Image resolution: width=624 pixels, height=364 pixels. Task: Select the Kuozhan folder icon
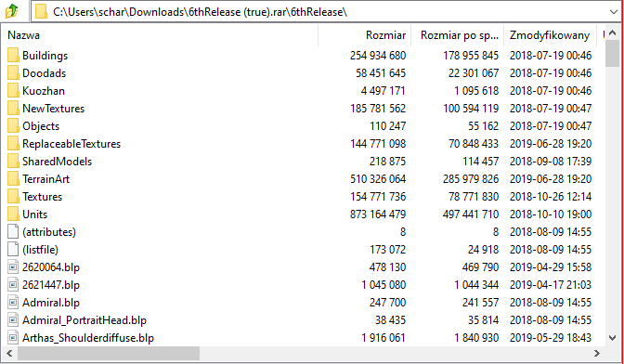[x=13, y=91]
